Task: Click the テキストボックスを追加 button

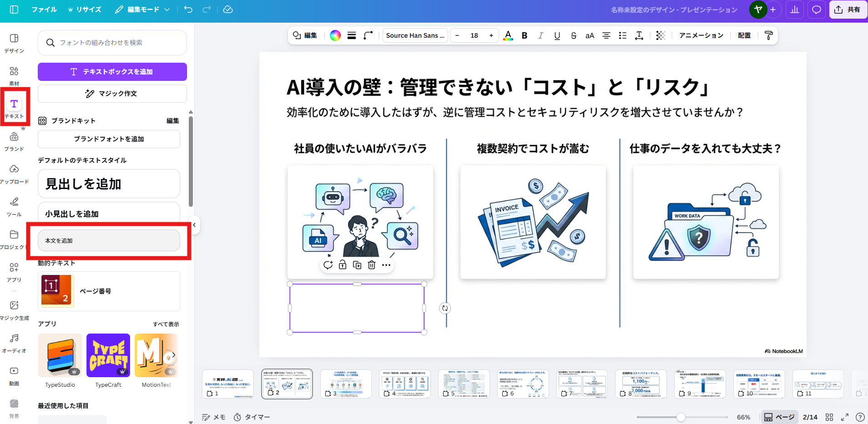Action: pos(111,71)
